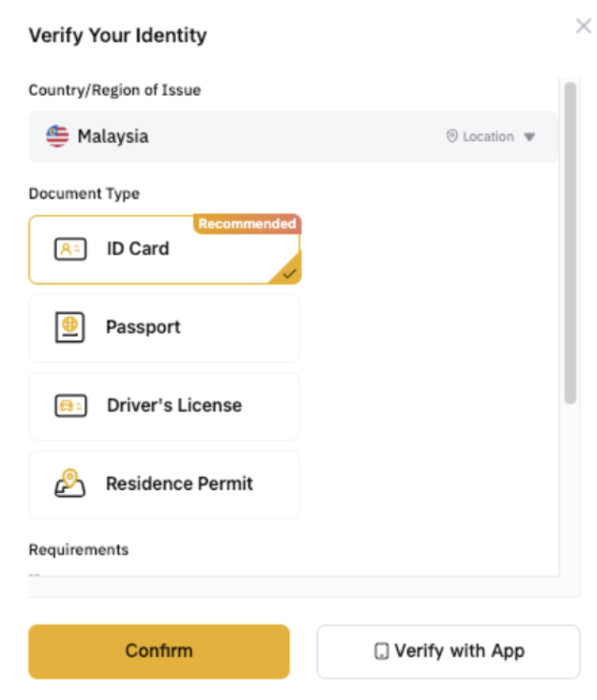
Task: Select Passport as your document type
Action: coord(164,327)
